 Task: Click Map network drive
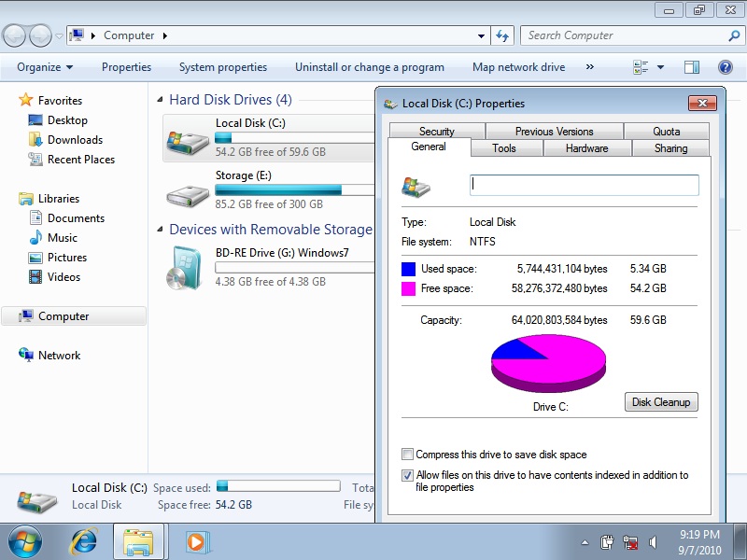pyautogui.click(x=519, y=67)
